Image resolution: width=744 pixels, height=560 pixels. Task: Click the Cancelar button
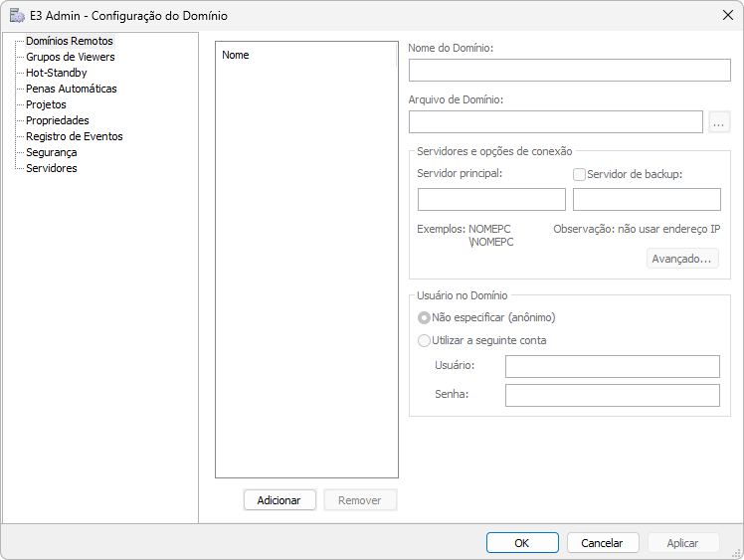coord(602,543)
